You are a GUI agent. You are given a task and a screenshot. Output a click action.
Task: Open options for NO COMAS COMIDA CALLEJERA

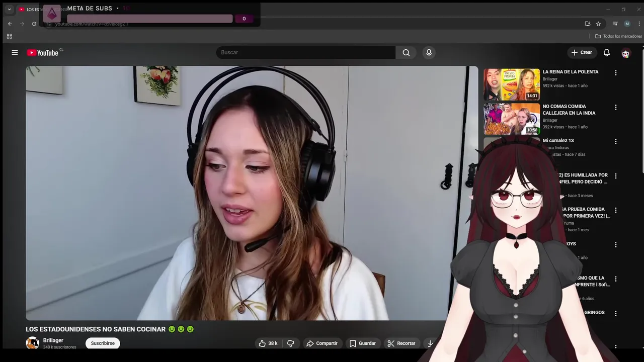pyautogui.click(x=615, y=107)
